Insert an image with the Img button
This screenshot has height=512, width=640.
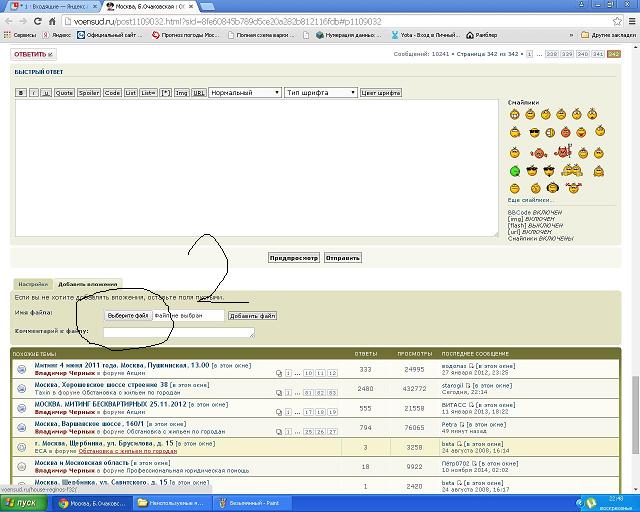click(x=181, y=92)
